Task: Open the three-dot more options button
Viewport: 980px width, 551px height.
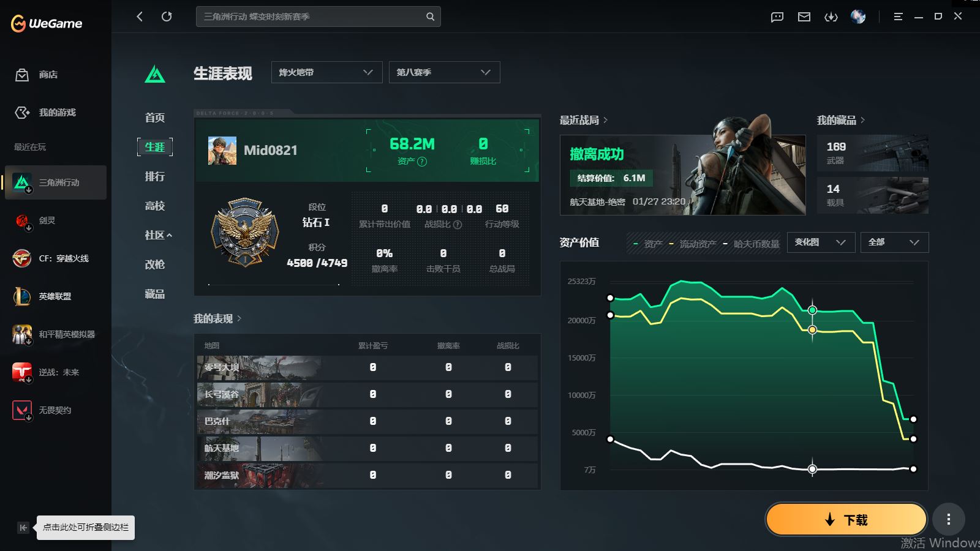Action: [949, 520]
